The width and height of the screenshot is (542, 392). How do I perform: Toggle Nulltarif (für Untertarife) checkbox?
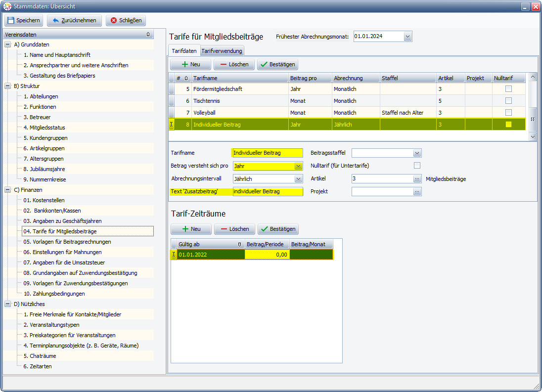pos(417,166)
